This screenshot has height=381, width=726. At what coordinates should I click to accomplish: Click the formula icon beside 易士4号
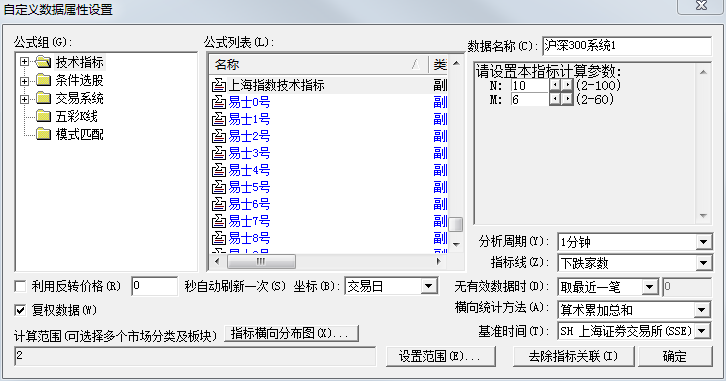[219, 170]
